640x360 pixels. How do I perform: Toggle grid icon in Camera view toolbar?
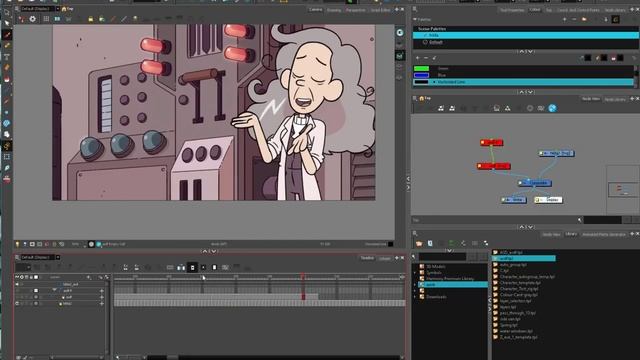(x=46, y=19)
